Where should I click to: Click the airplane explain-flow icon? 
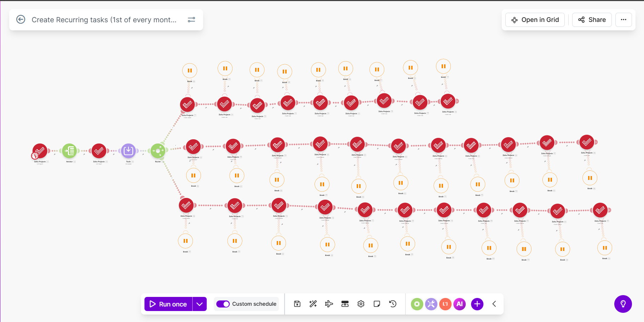tap(329, 304)
